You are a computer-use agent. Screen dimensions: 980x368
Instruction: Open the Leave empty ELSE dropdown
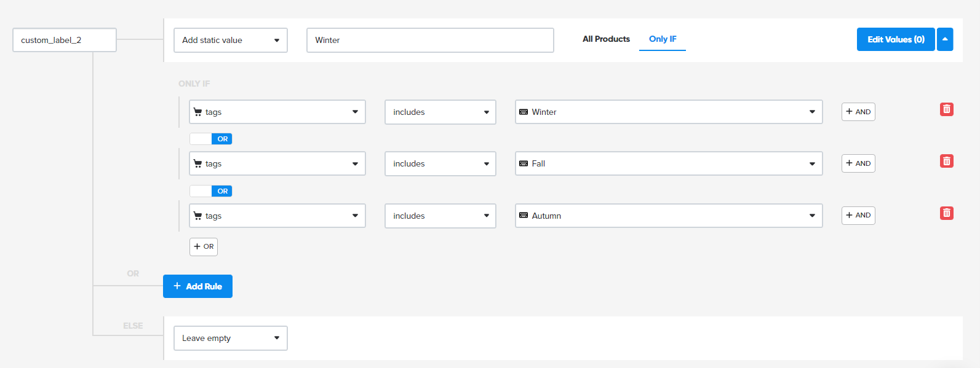[x=231, y=339]
